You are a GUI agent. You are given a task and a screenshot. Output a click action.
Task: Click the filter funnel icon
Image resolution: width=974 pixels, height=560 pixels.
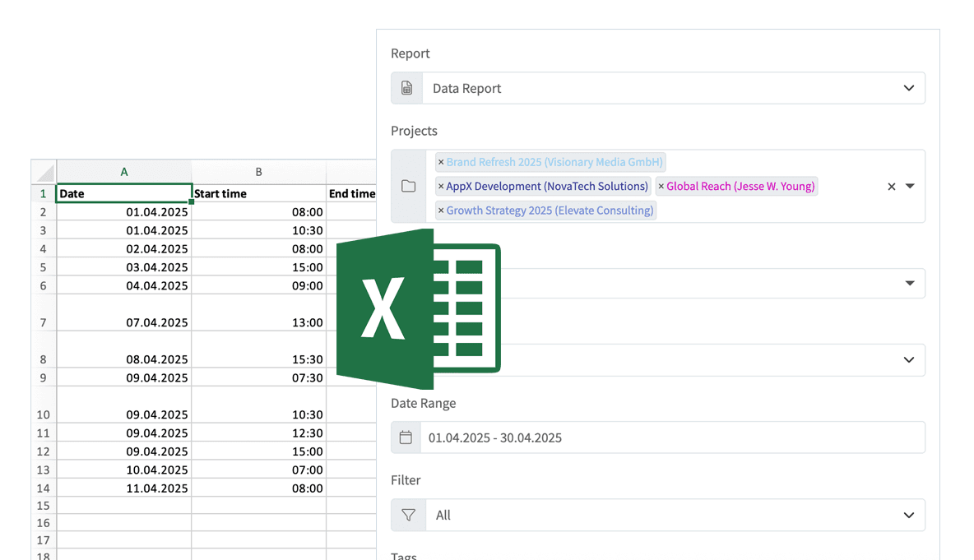point(407,515)
